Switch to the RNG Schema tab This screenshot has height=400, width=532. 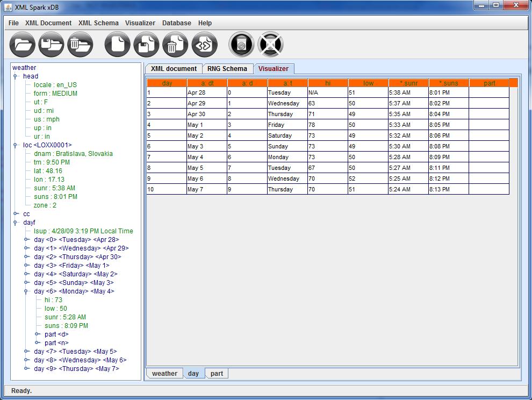(x=227, y=69)
